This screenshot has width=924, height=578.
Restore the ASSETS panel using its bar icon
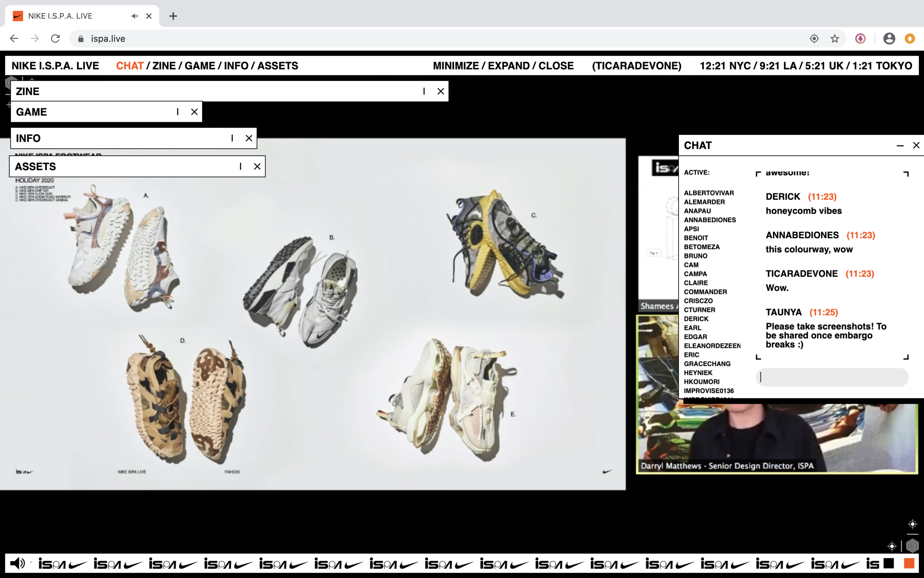tap(241, 167)
